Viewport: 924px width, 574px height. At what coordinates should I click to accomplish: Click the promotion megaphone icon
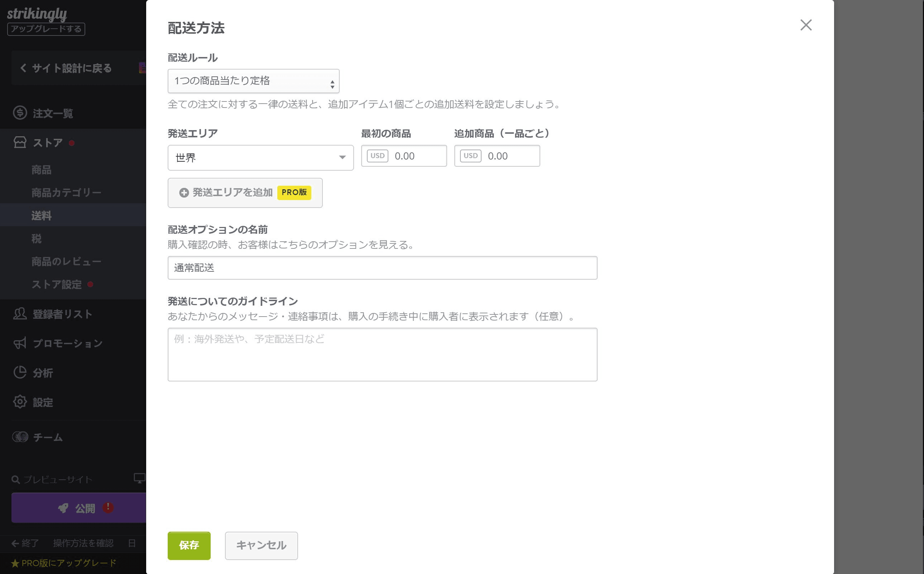tap(20, 343)
